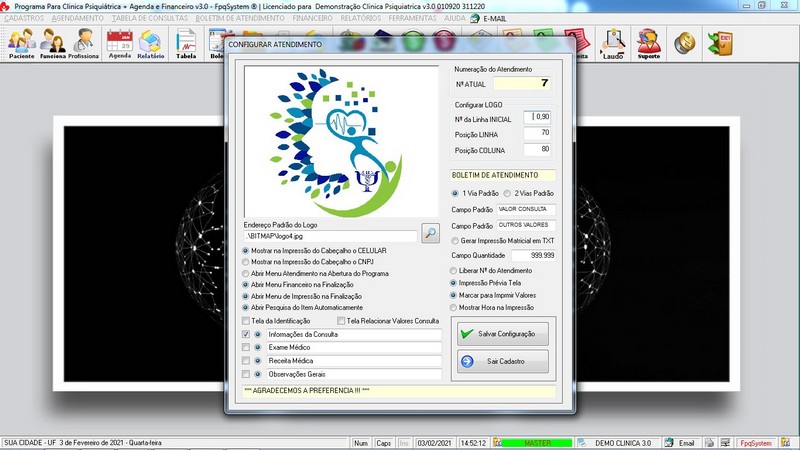The width and height of the screenshot is (800, 450).
Task: Click the Salvar Configuração button
Action: click(x=502, y=334)
